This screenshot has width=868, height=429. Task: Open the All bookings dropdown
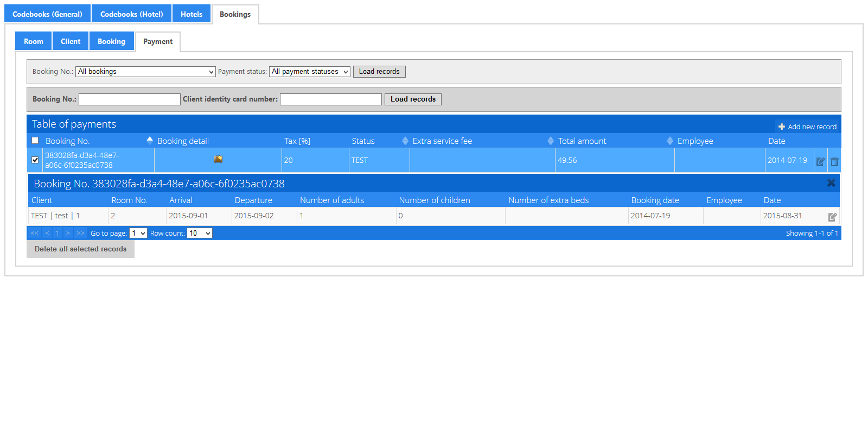145,72
